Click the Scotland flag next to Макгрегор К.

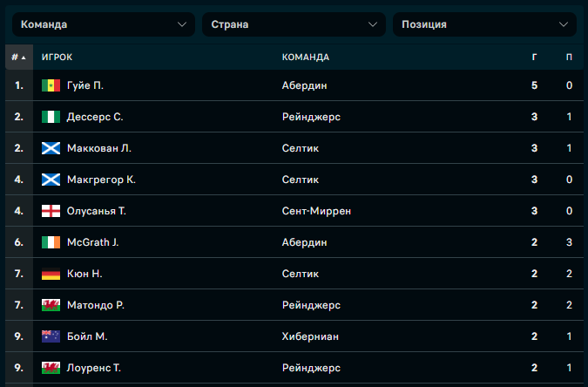click(x=51, y=180)
